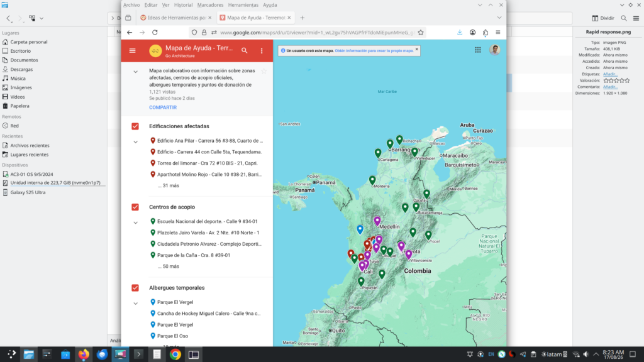Open the clock showing 8:23 AM
Image resolution: width=644 pixels, height=362 pixels.
pyautogui.click(x=613, y=354)
